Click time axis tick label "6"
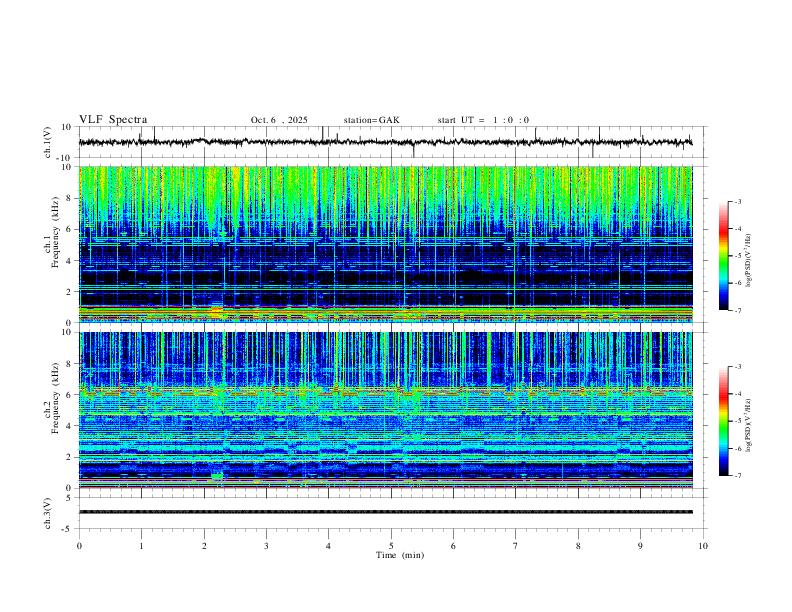792x612 pixels. point(454,546)
